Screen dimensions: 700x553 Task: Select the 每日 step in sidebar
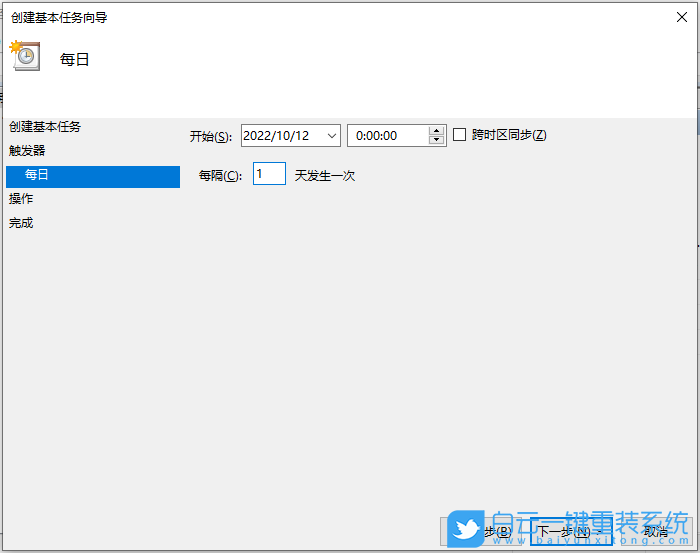point(93,177)
